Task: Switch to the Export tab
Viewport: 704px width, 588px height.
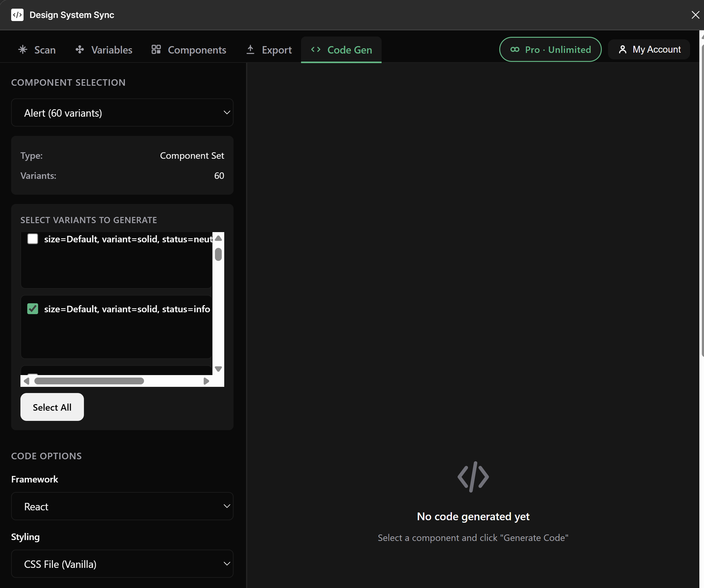Action: (269, 50)
